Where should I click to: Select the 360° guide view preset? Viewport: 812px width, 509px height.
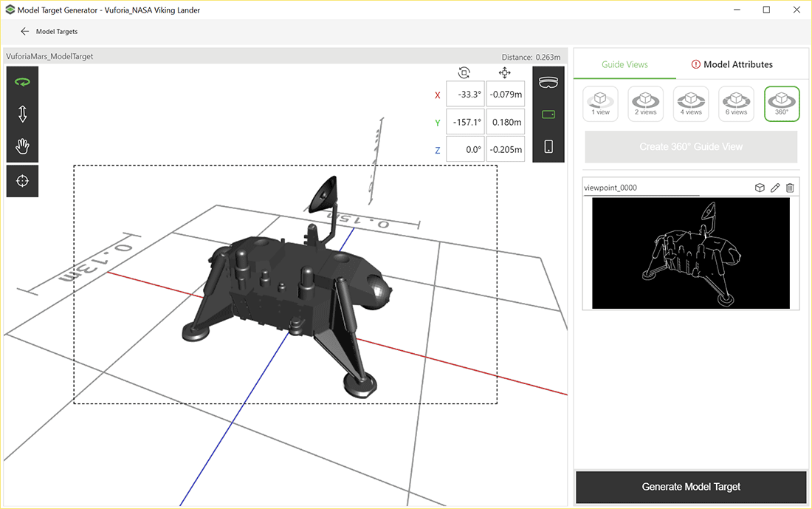pyautogui.click(x=782, y=103)
